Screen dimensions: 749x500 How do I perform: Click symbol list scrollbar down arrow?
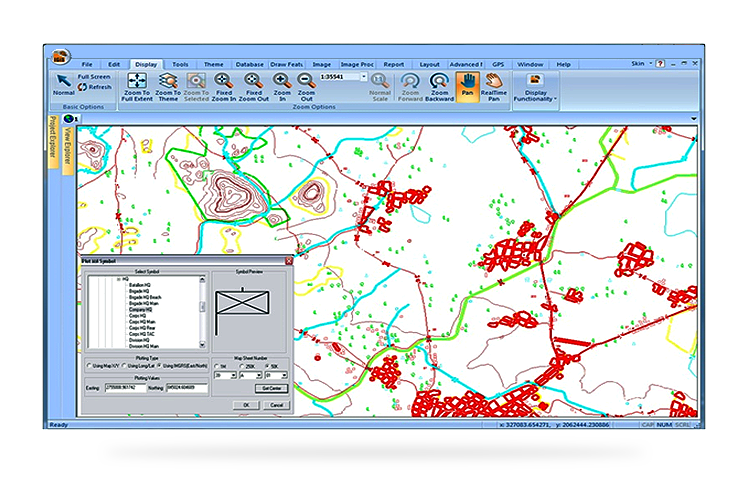coord(202,345)
